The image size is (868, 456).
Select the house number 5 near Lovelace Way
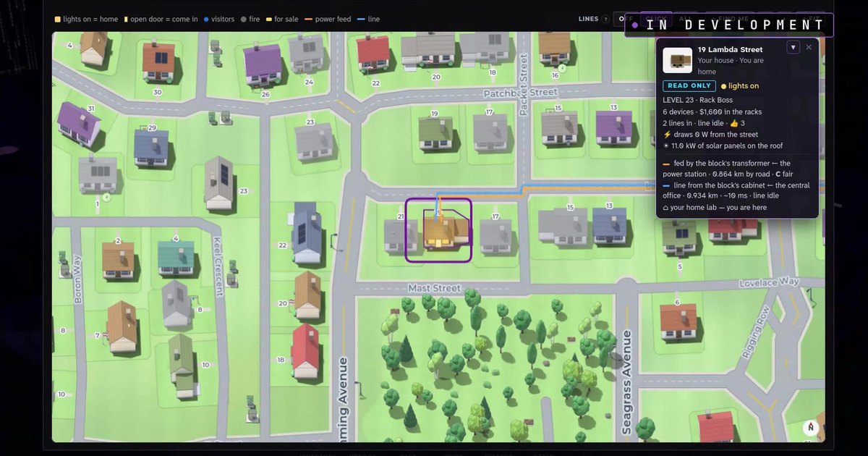coord(679,237)
